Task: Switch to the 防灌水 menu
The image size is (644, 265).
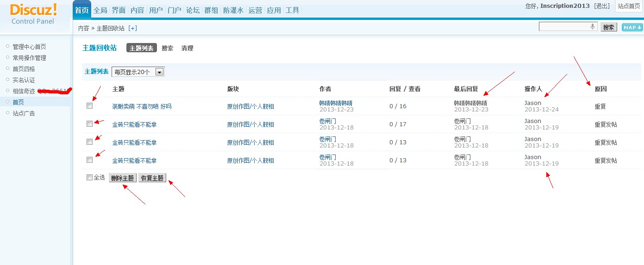Action: coord(233,10)
